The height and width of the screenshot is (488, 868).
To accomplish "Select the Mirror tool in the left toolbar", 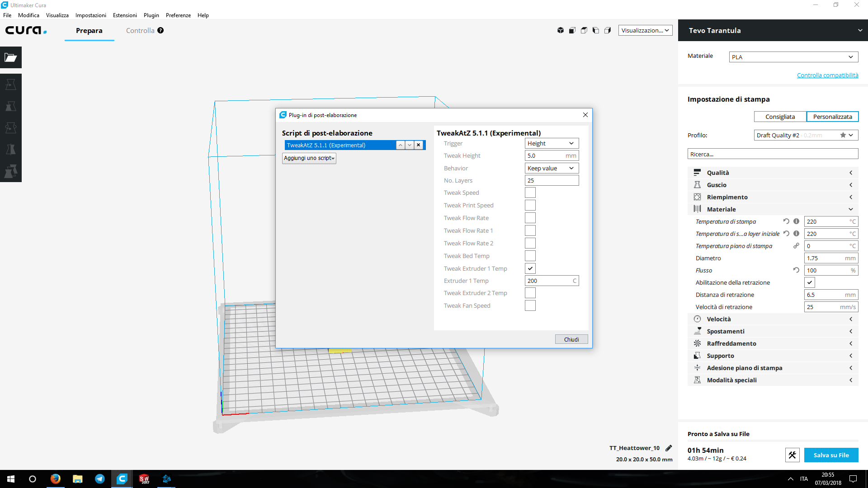I will click(x=11, y=149).
